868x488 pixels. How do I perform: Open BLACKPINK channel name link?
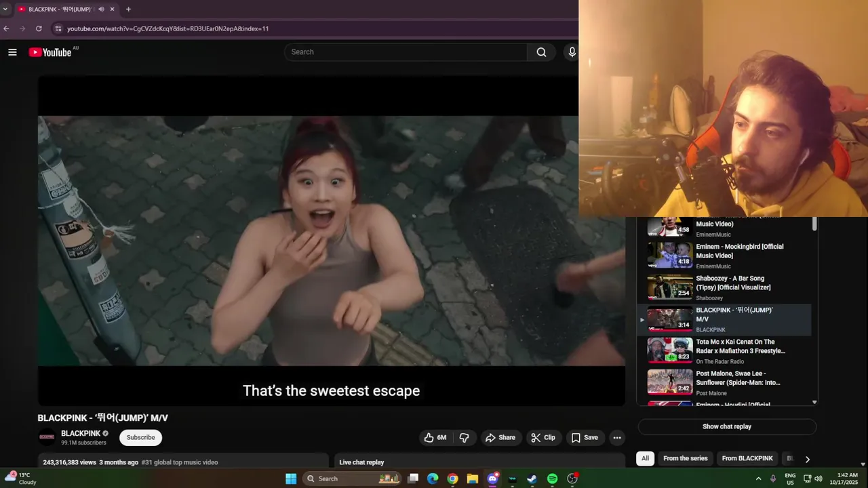[81, 434]
